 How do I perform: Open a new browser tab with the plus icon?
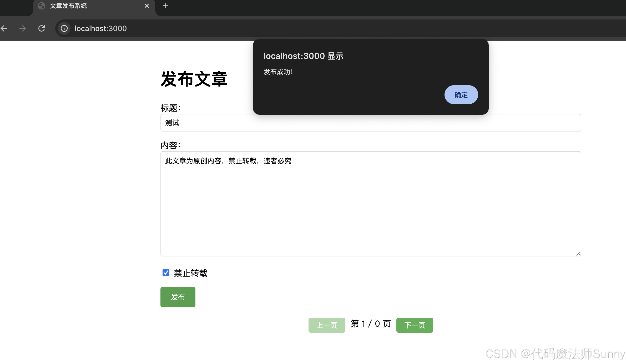tap(165, 5)
